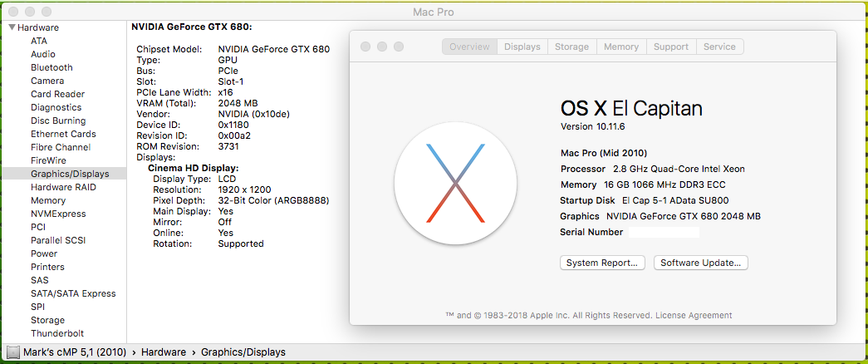Click the computer icon in path bar
Image resolution: width=868 pixels, height=364 pixels.
tap(12, 352)
